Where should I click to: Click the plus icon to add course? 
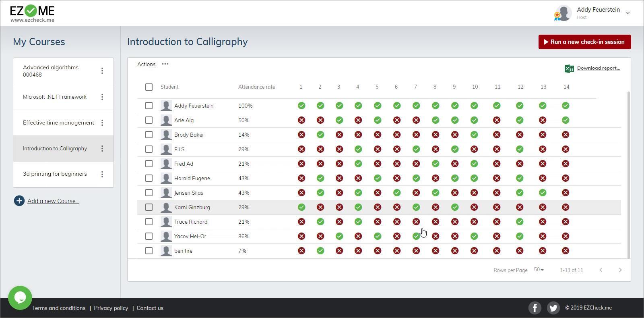click(19, 201)
